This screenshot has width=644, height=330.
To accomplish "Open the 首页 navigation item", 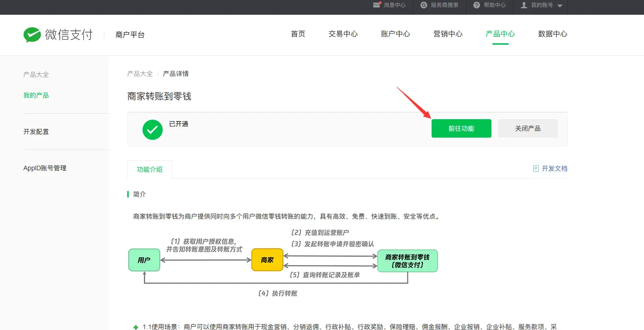I will (298, 34).
